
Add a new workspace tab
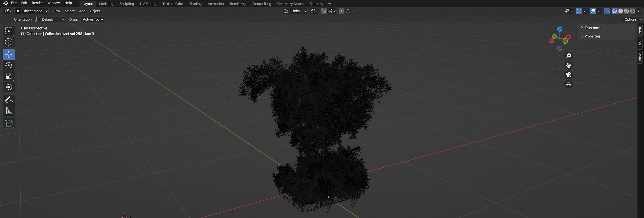pyautogui.click(x=329, y=4)
